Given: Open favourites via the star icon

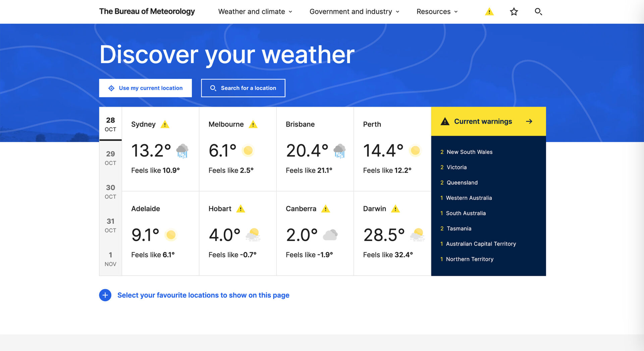Looking at the screenshot, I should pyautogui.click(x=514, y=12).
